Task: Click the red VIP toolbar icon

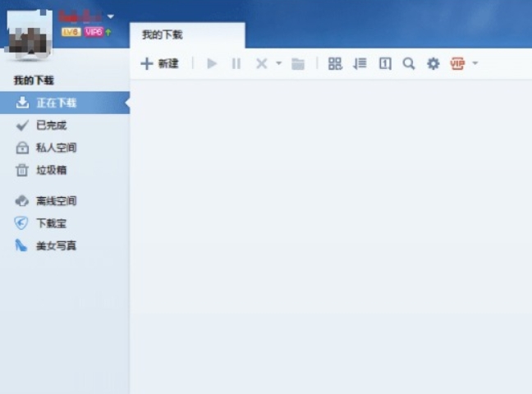Action: point(457,63)
